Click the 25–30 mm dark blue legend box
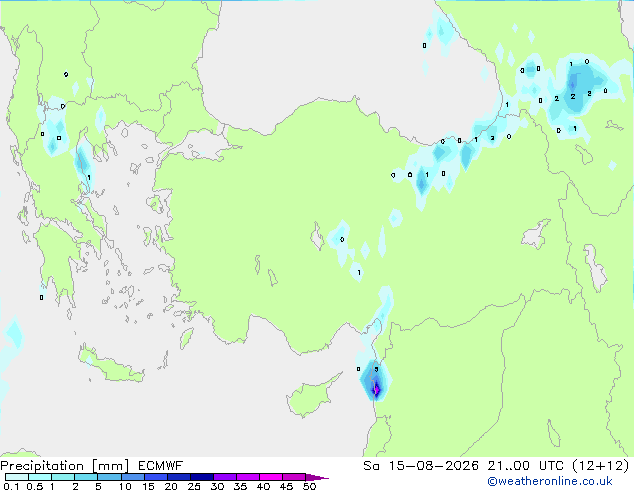 [202, 477]
